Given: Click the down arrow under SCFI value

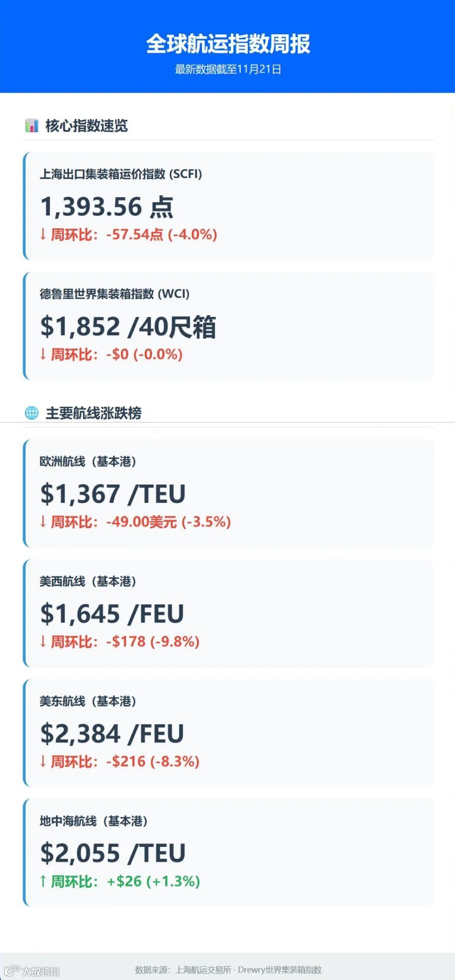Looking at the screenshot, I should pos(43,234).
